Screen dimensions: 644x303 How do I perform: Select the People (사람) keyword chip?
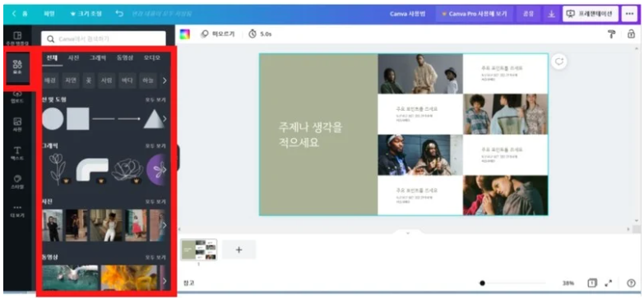coord(106,80)
